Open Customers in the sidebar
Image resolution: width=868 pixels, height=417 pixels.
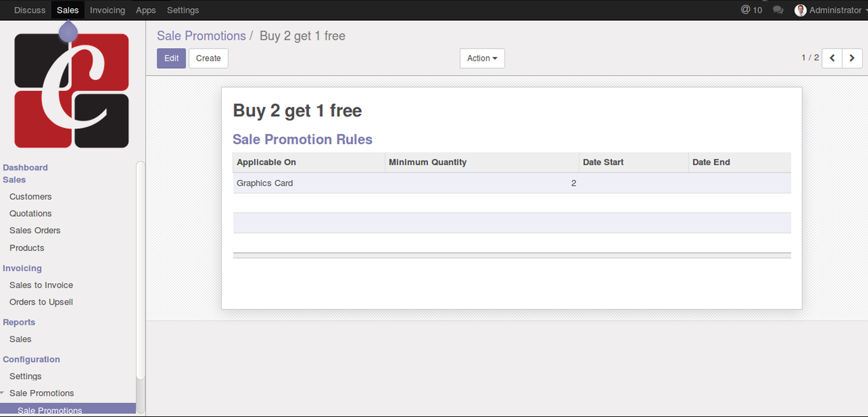point(30,196)
